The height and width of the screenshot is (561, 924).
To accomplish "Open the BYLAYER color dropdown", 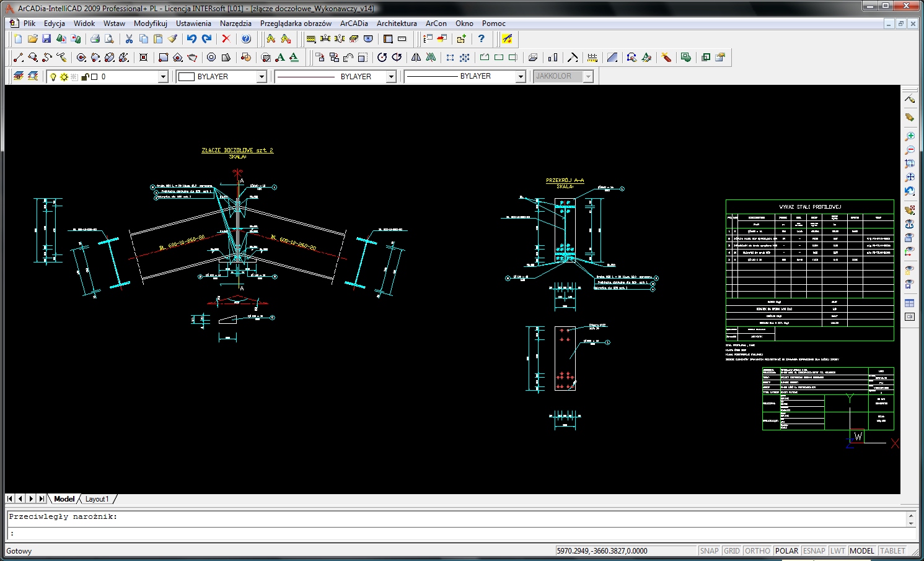I will click(x=262, y=77).
